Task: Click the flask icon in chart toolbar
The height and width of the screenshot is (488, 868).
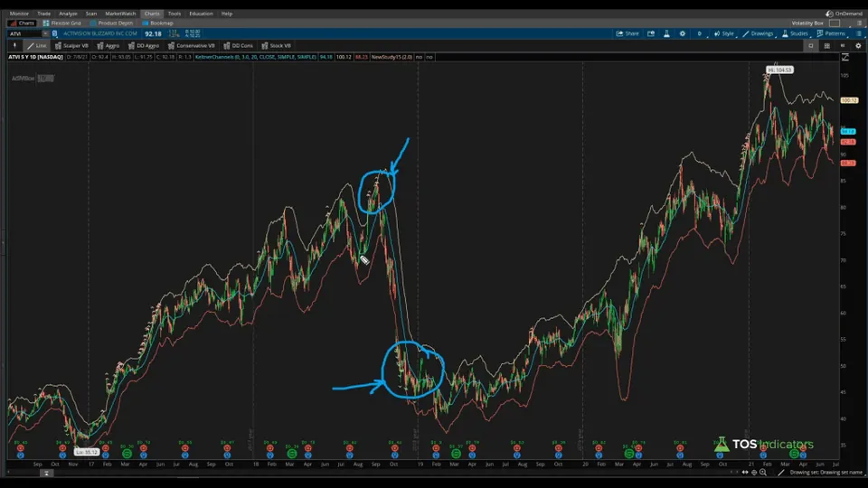Action: point(666,33)
